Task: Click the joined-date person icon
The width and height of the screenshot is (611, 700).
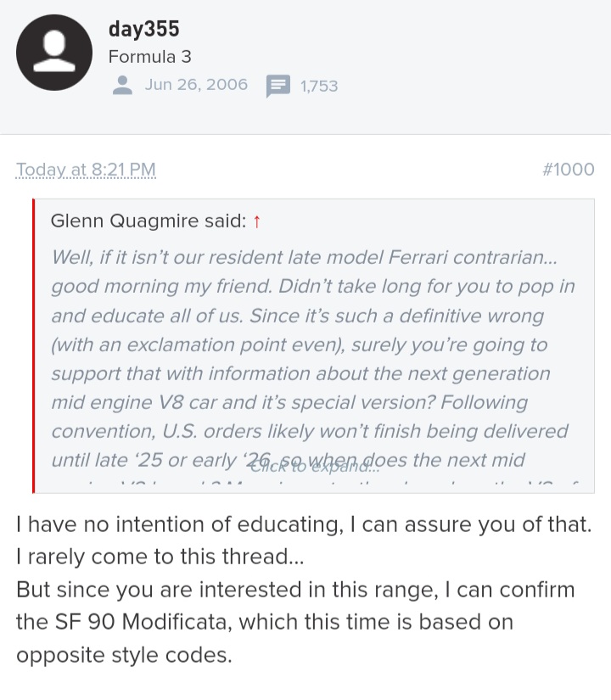Action: pos(122,85)
